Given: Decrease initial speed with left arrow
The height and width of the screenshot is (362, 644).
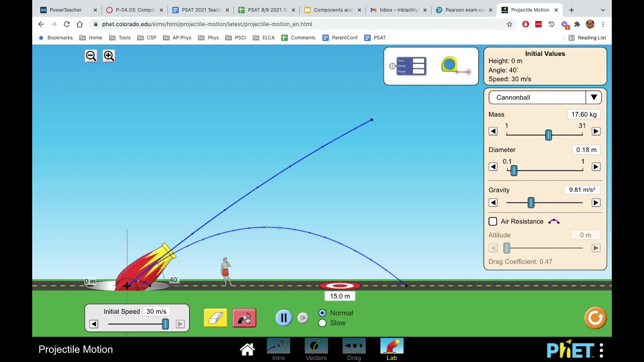Looking at the screenshot, I should pyautogui.click(x=94, y=324).
